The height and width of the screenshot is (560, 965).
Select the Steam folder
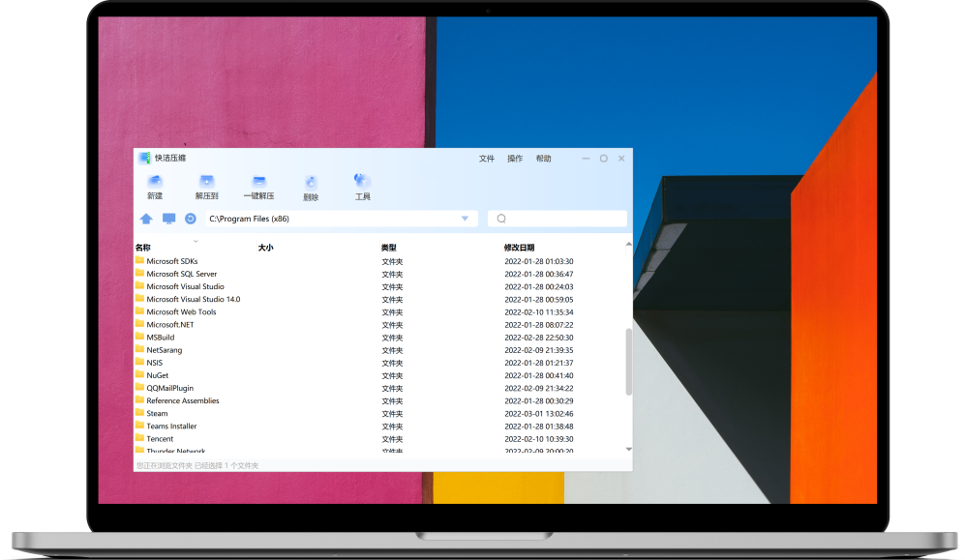(x=157, y=413)
